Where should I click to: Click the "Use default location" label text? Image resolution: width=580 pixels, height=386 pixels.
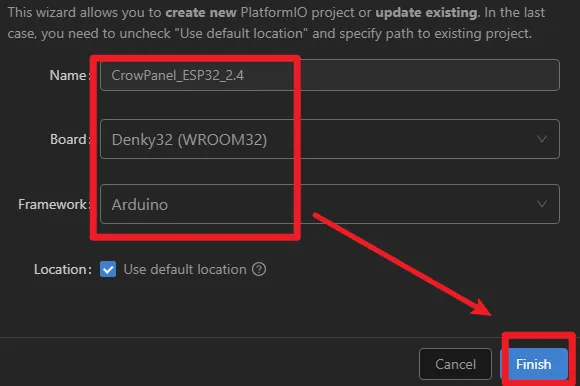pos(185,269)
